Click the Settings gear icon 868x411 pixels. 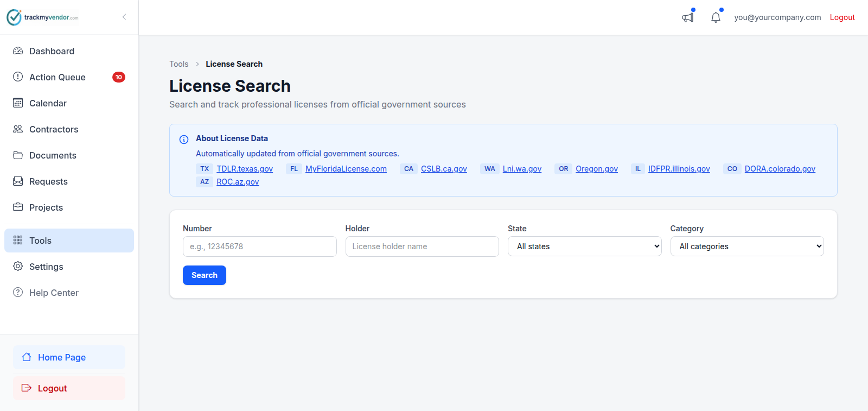[x=18, y=267]
